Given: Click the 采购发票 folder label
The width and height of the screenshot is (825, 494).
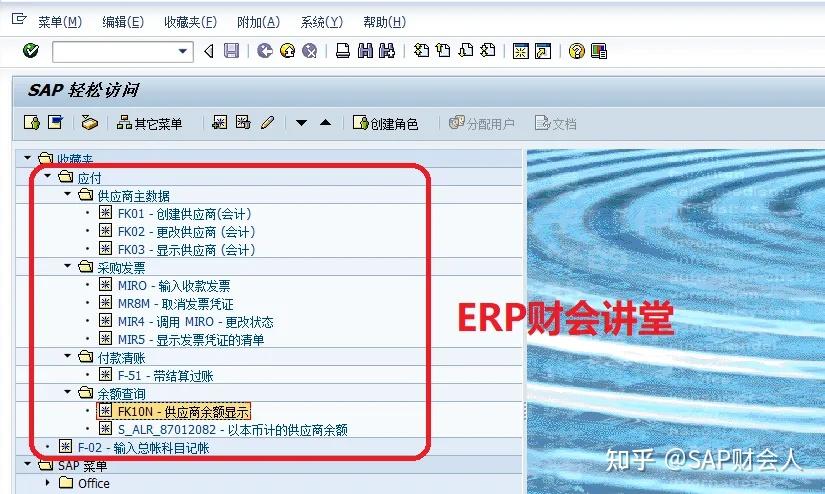Looking at the screenshot, I should (x=121, y=267).
